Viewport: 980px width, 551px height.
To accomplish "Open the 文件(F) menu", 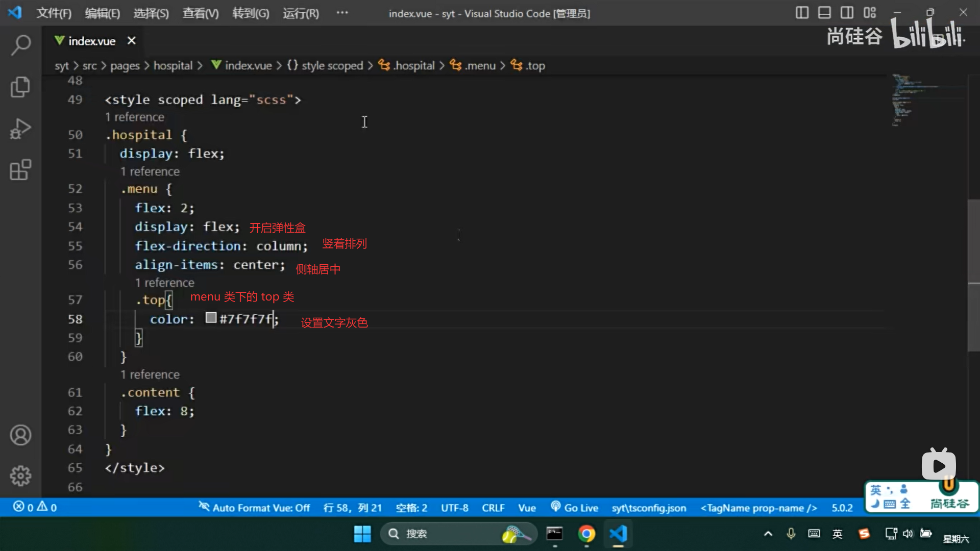I will tap(54, 13).
